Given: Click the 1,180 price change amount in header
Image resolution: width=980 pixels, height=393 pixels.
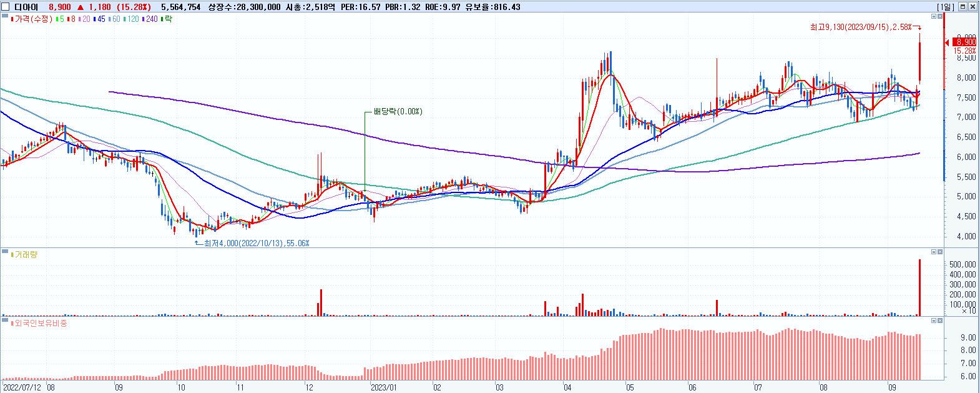Looking at the screenshot, I should click(x=100, y=7).
